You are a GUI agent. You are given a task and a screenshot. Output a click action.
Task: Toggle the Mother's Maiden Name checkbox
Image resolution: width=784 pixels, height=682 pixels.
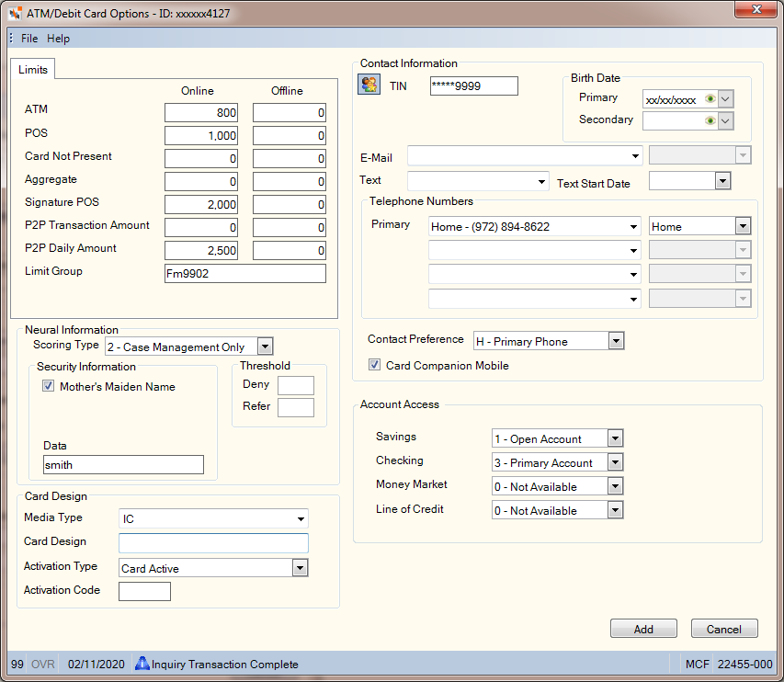pos(48,385)
